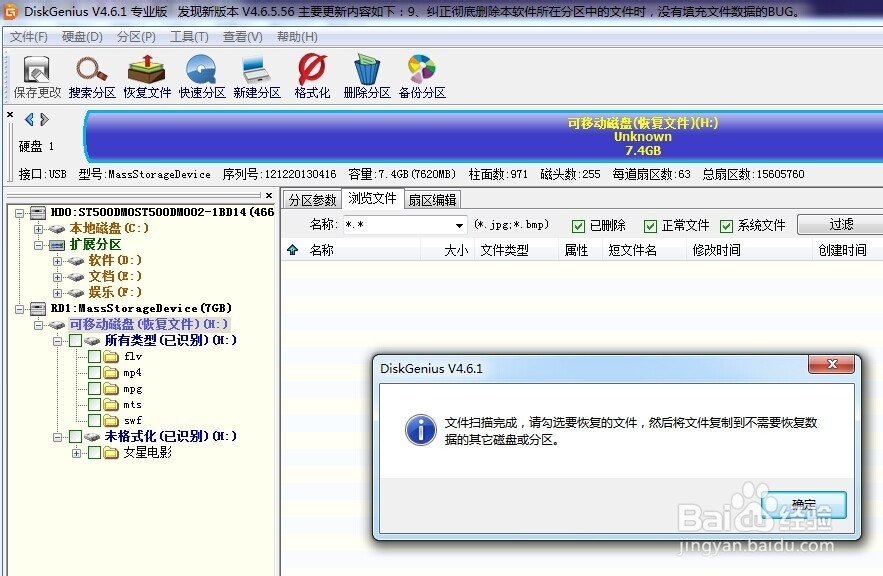Open the 名称 filter dropdown arrow

click(x=460, y=226)
